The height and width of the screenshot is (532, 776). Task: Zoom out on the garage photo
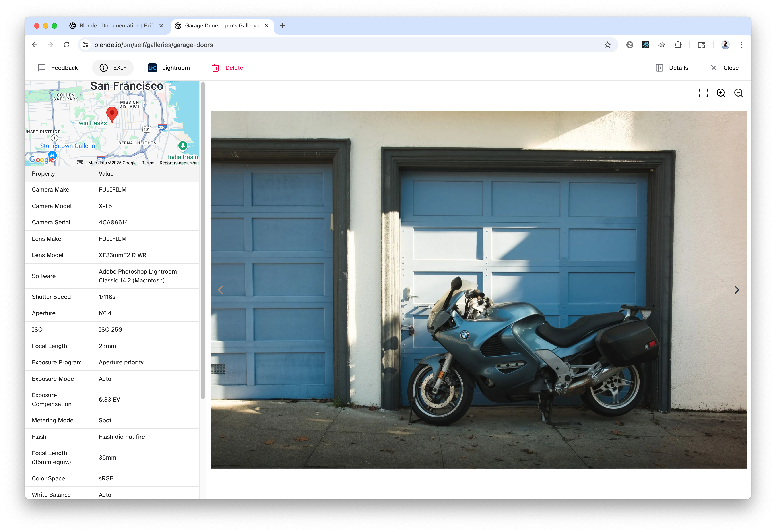point(739,93)
